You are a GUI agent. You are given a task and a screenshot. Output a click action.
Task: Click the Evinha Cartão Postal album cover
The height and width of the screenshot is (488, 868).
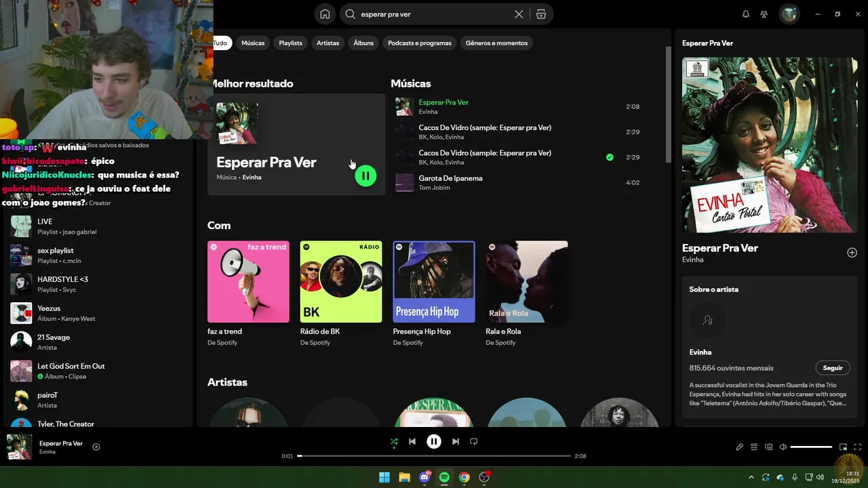click(770, 145)
